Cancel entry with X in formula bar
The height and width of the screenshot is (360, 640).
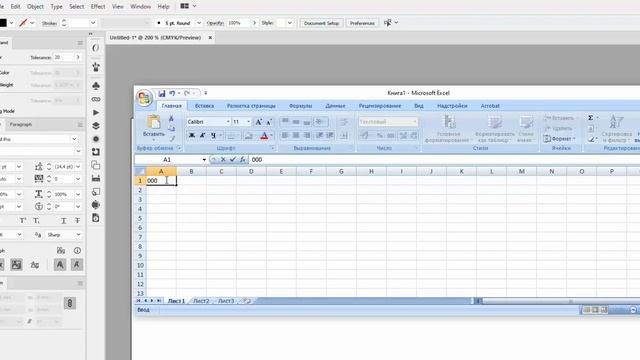(x=223, y=160)
